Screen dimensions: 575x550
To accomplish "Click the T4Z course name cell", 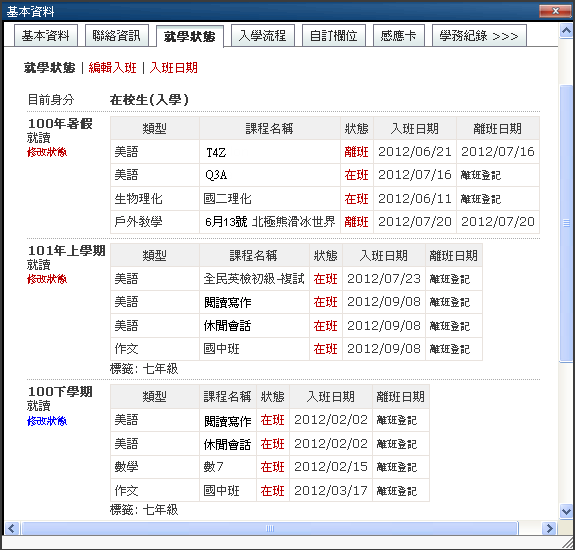I will (x=270, y=152).
